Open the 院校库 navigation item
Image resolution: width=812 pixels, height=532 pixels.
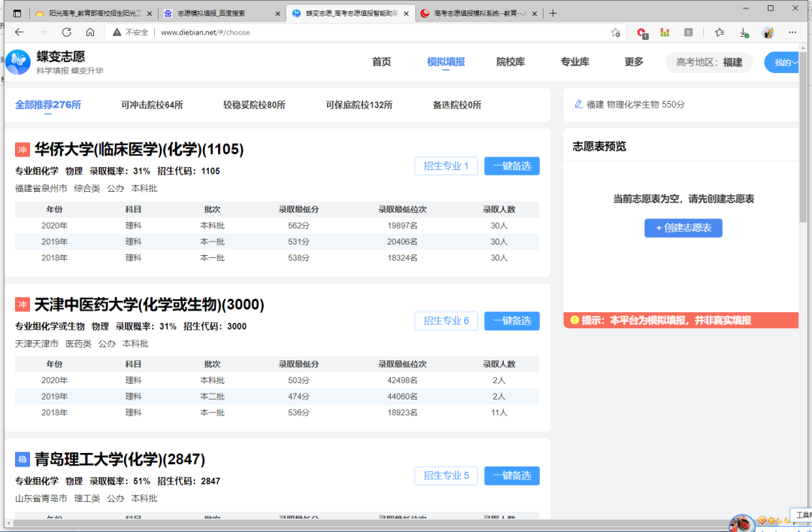click(511, 62)
